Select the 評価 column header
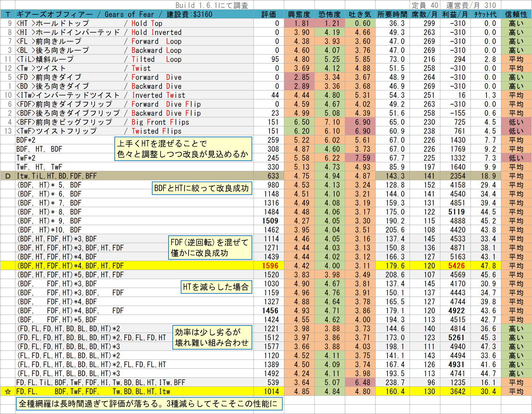 [269, 14]
